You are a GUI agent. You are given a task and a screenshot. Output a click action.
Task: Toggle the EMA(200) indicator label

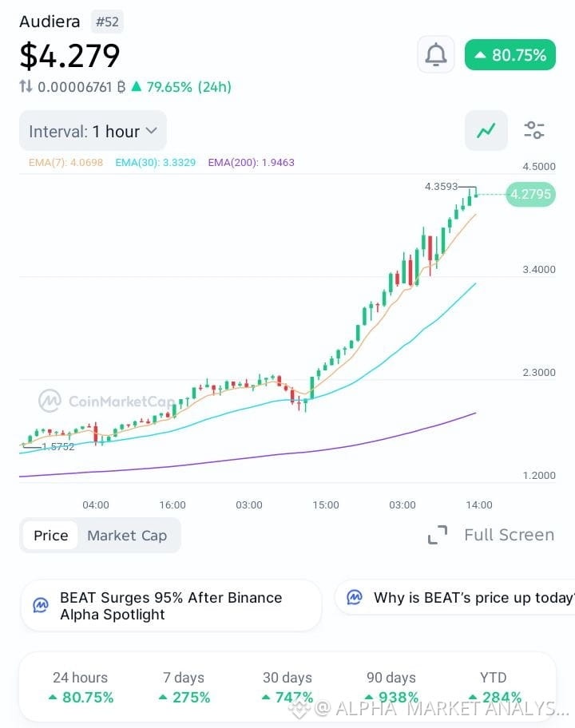[251, 163]
